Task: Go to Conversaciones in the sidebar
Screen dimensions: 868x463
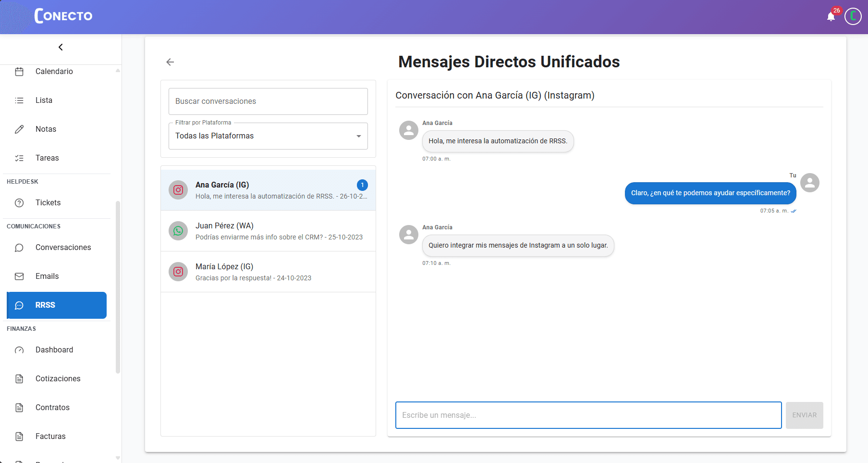Action: click(x=63, y=248)
